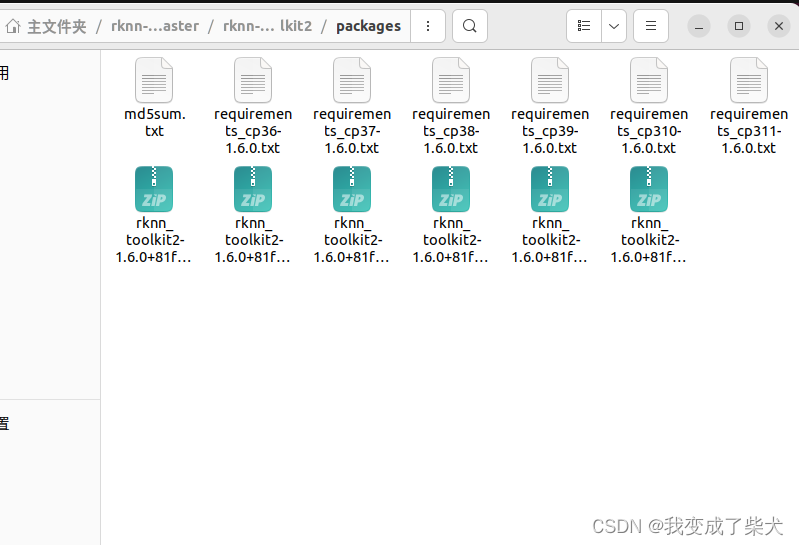799x545 pixels.
Task: Select the requirements_cp39-1.6.0.txt file icon
Action: [x=550, y=80]
